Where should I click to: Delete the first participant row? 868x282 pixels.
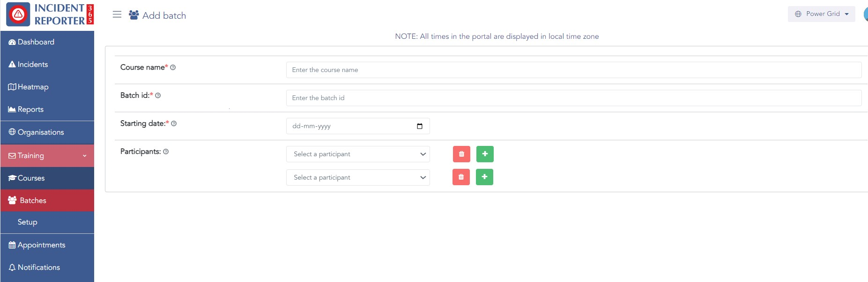pyautogui.click(x=461, y=154)
